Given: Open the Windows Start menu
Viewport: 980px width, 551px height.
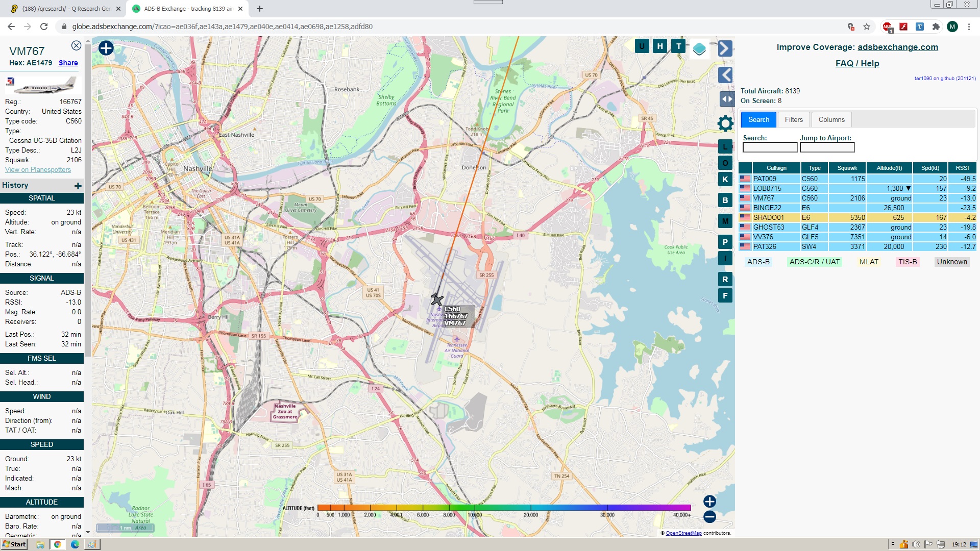Looking at the screenshot, I should [x=14, y=544].
